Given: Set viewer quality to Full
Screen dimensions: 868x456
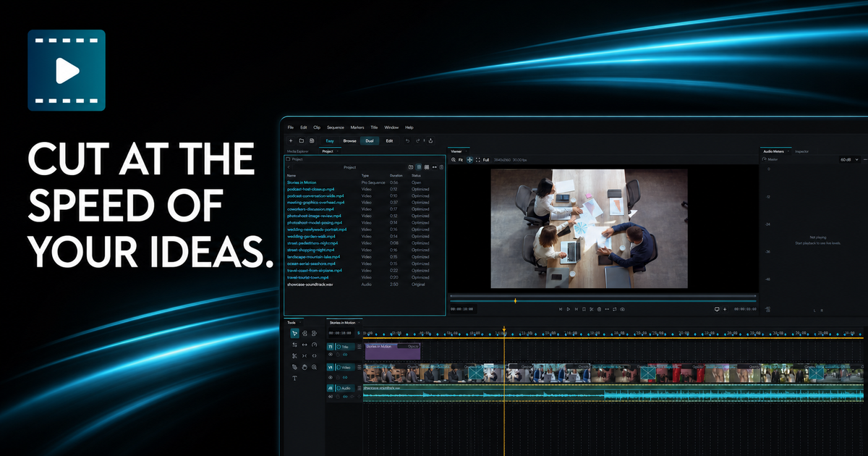Looking at the screenshot, I should point(486,159).
